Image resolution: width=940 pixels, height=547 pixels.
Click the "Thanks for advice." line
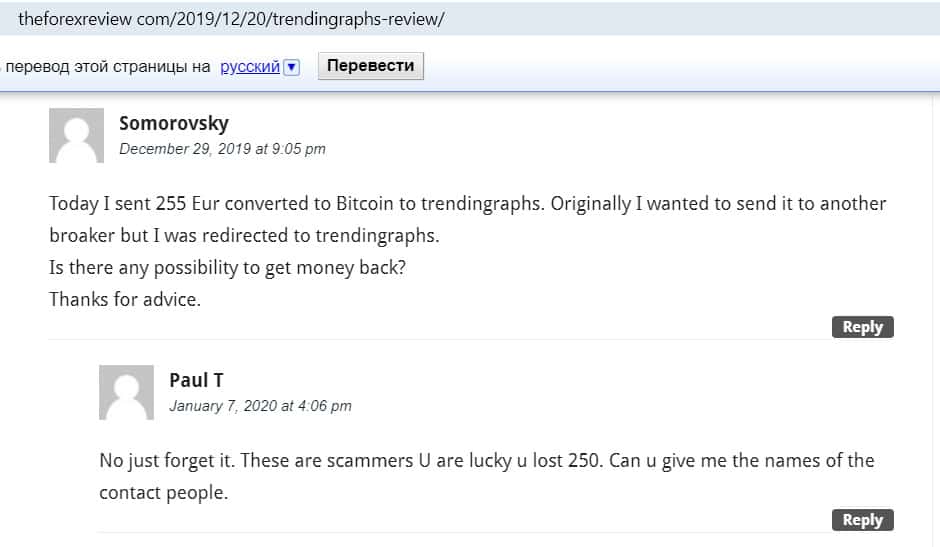tap(125, 299)
